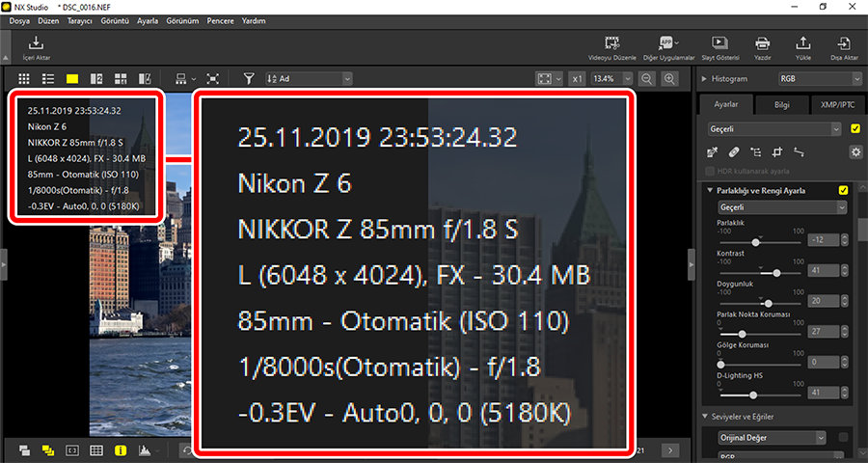Open the Pencere menu
The height and width of the screenshot is (463, 868).
tap(220, 21)
